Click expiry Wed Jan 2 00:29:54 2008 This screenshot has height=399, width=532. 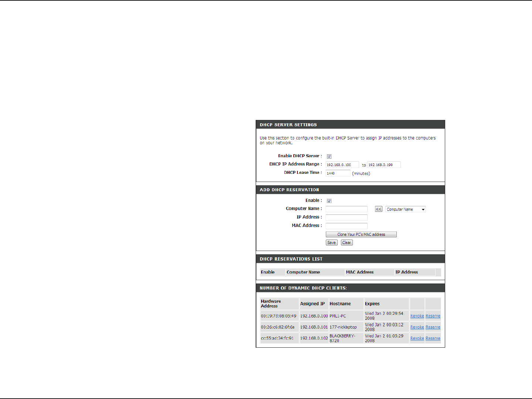(384, 316)
